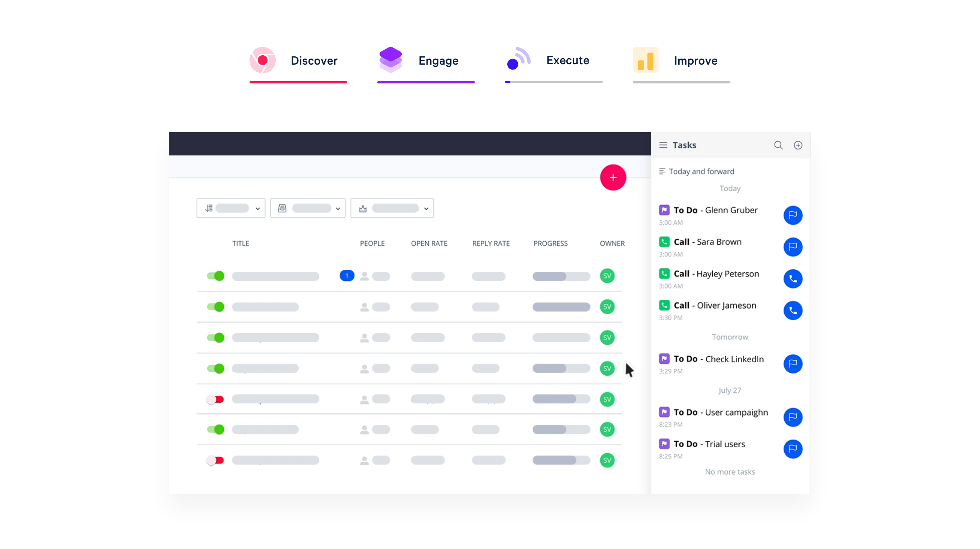Open To Do - Glenn Gruber task
This screenshot has height=549, width=980.
click(715, 210)
